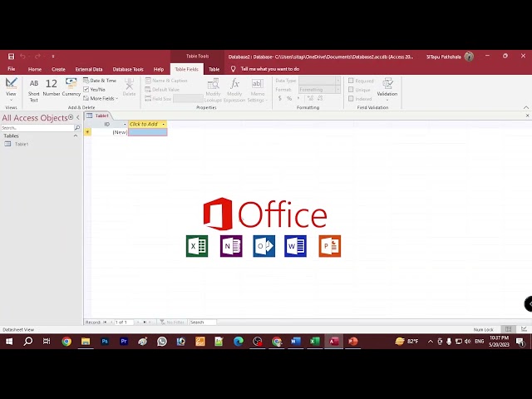Image resolution: width=532 pixels, height=399 pixels.
Task: Open Chrome from the taskbar
Action: point(66,342)
